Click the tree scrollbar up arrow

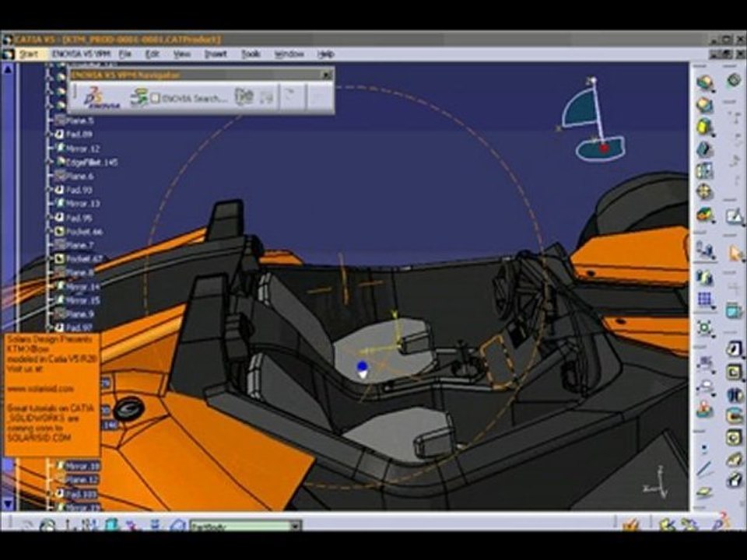pos(8,69)
